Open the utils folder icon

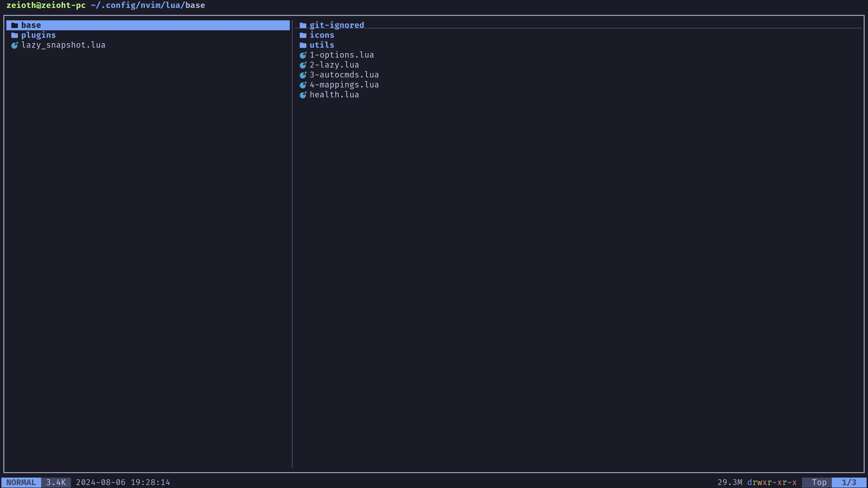click(303, 45)
